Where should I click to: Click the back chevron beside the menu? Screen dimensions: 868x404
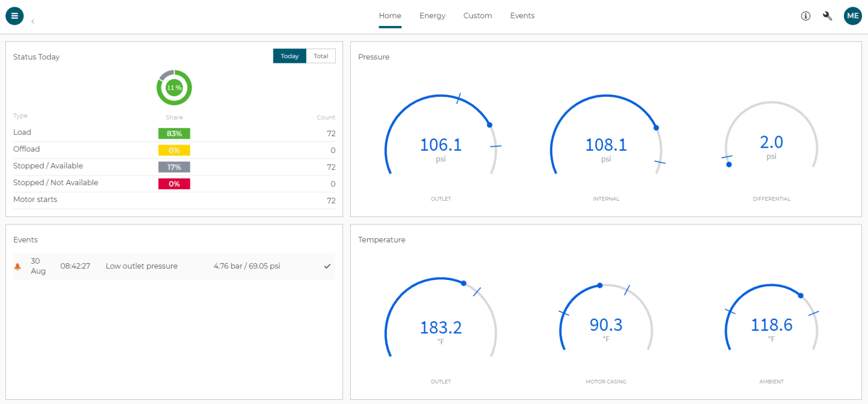pyautogui.click(x=32, y=21)
